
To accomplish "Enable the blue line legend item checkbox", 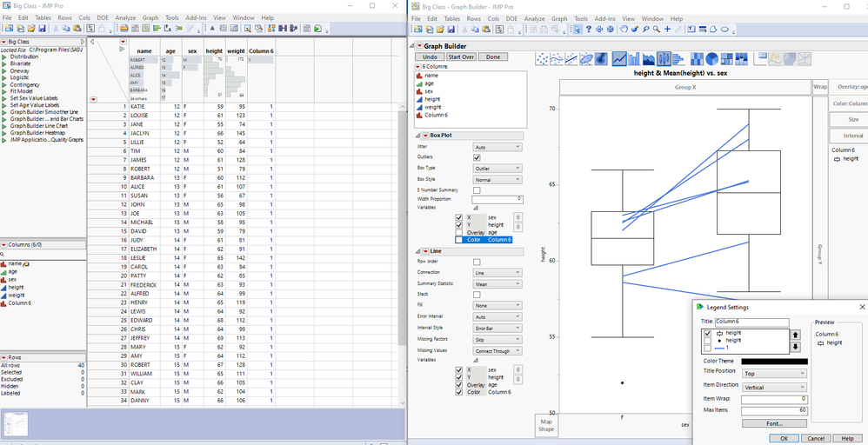I will pos(707,348).
